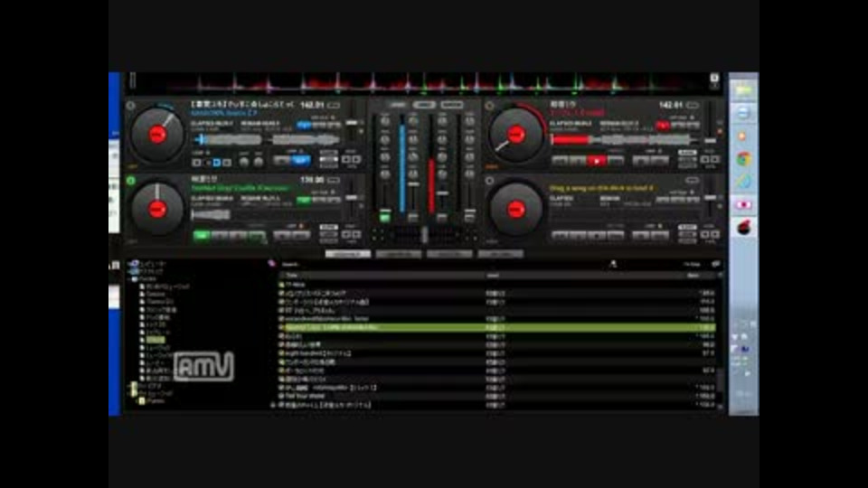The height and width of the screenshot is (488, 868).
Task: Select the bottom-left deck via green round selector
Action: [x=130, y=181]
